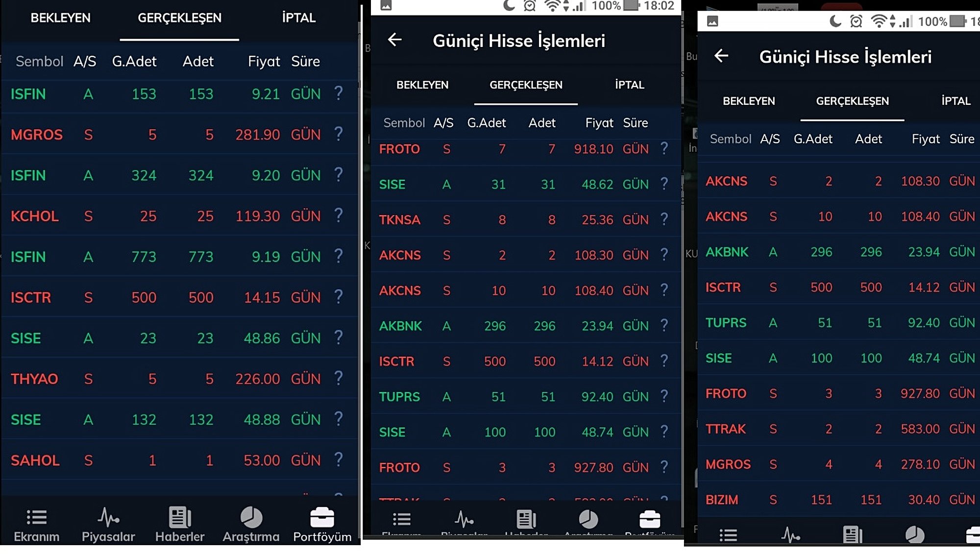Click question mark on middle TUPRS row

tap(664, 396)
